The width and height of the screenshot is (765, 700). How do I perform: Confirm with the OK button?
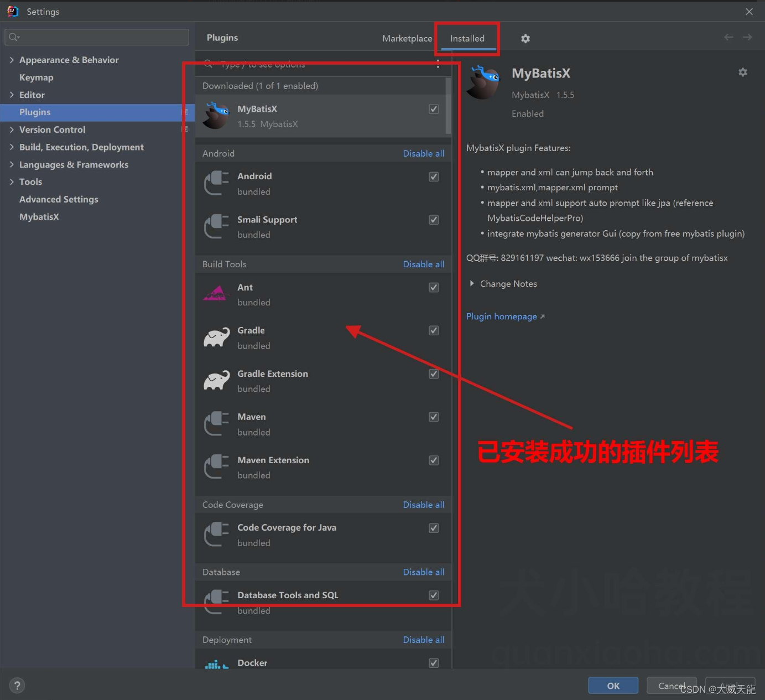click(x=613, y=686)
